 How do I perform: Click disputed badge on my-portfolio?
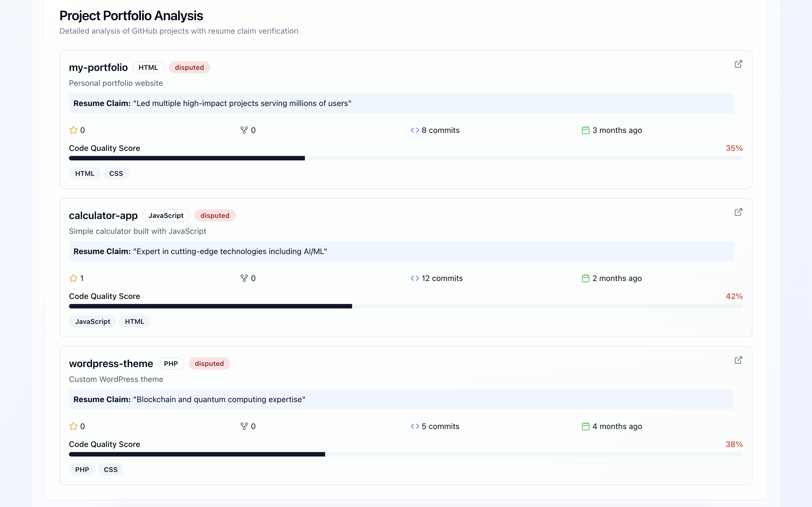pos(190,67)
